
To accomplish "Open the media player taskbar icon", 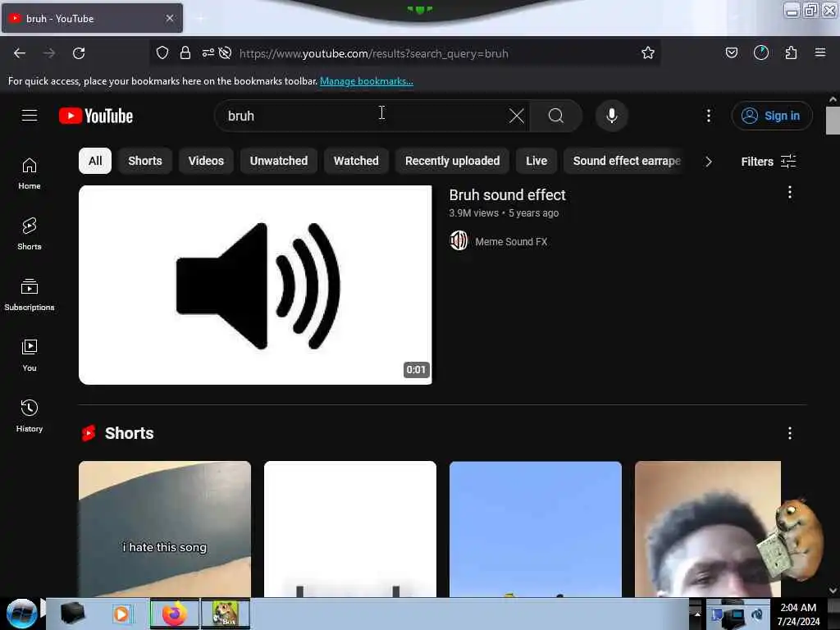I will pyautogui.click(x=121, y=614).
